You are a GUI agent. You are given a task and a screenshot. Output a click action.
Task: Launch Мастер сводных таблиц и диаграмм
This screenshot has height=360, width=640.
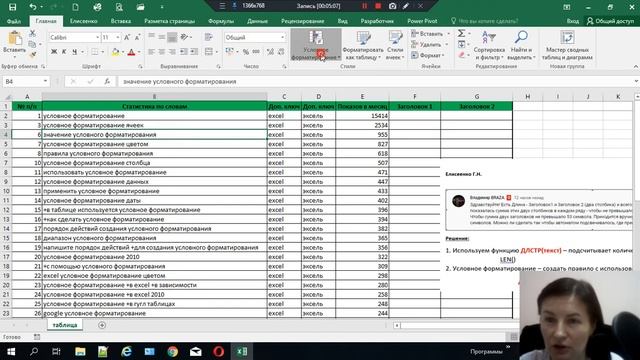(567, 45)
